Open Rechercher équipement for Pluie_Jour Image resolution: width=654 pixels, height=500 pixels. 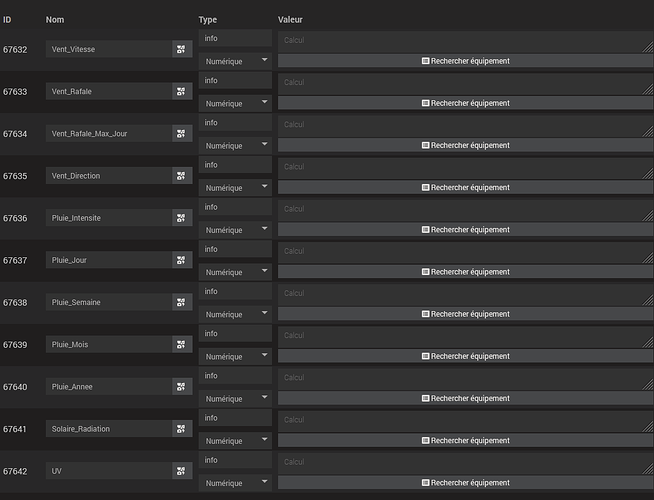[465, 271]
